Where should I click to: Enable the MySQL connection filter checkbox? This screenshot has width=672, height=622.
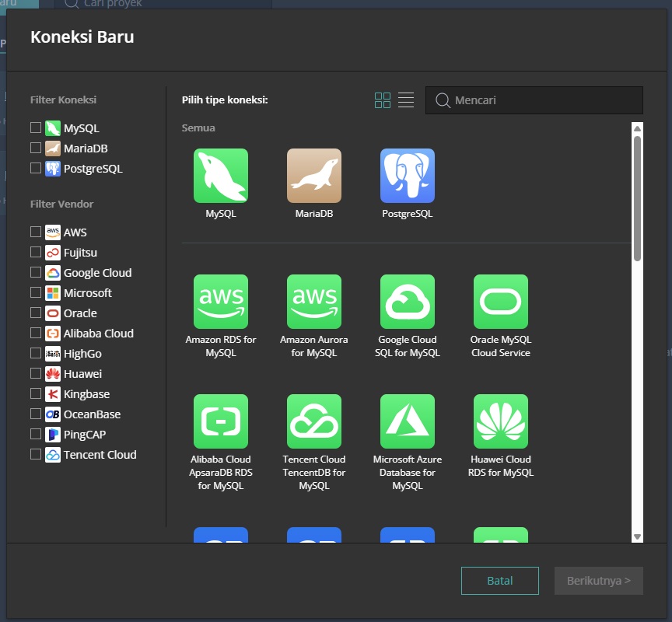tap(36, 128)
